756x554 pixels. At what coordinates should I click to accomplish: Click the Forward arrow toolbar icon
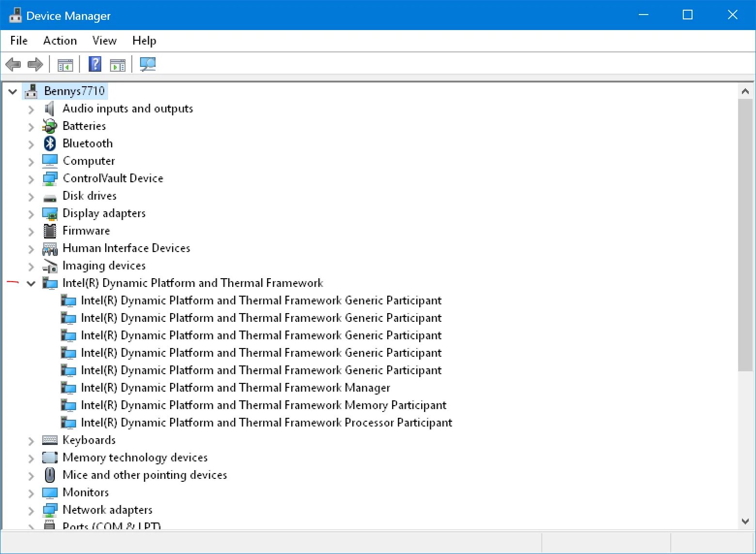coord(35,64)
